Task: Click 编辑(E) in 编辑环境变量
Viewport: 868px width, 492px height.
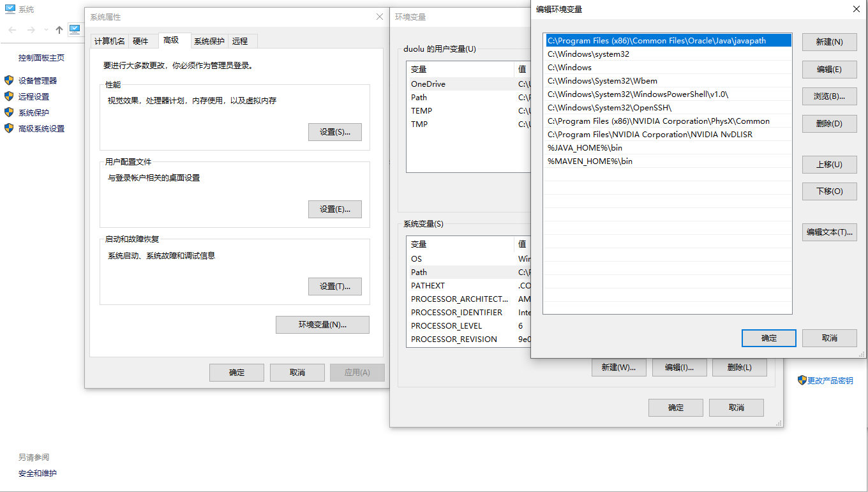Action: tap(830, 70)
